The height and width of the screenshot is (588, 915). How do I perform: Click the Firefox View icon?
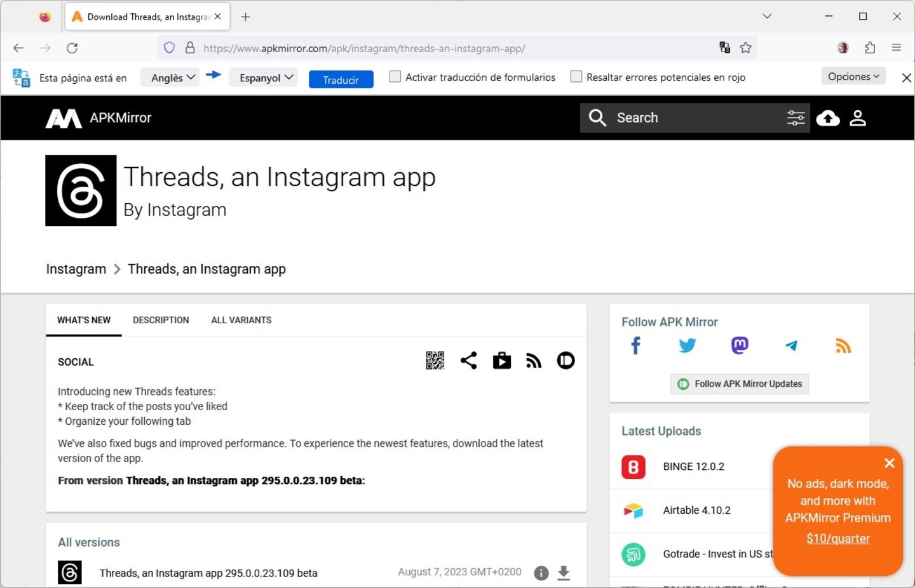point(45,17)
